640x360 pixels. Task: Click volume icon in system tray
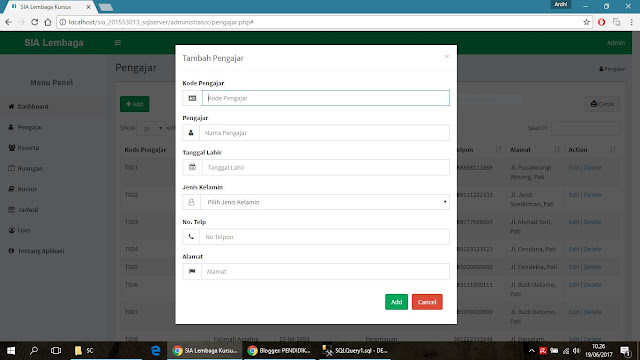(x=576, y=351)
